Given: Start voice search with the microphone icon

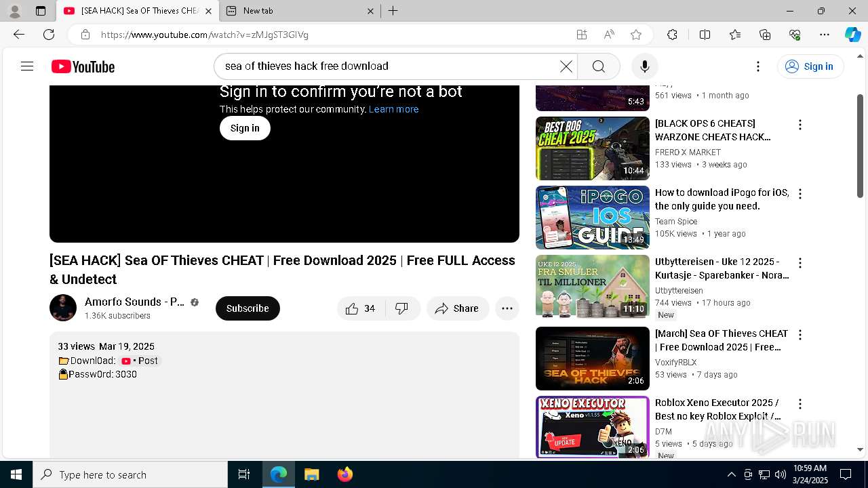Looking at the screenshot, I should coord(644,66).
